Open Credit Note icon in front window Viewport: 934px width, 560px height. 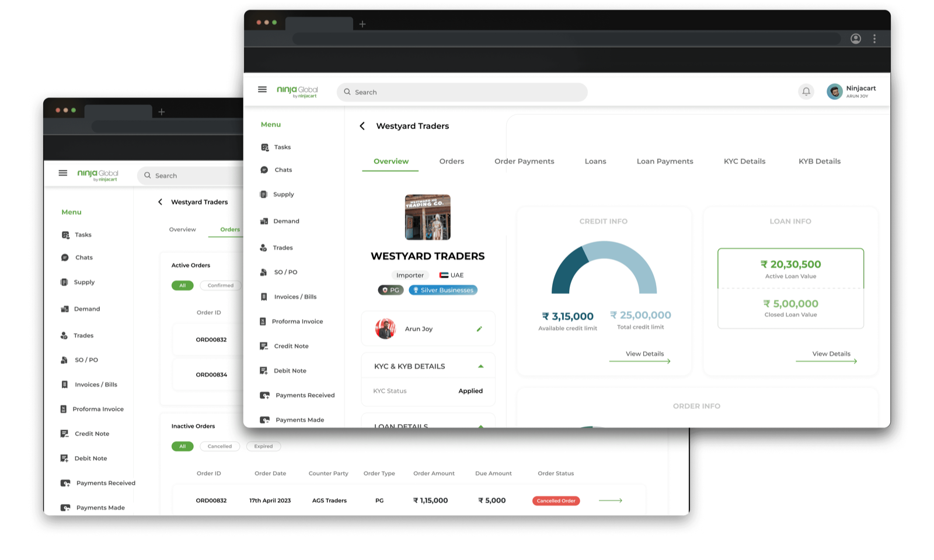[264, 346]
